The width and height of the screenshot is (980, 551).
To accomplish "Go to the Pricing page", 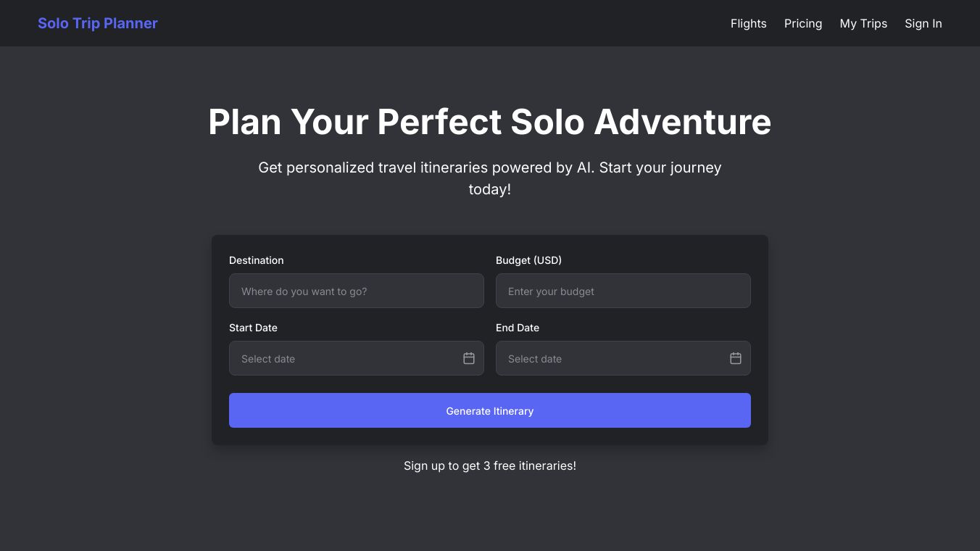I will (x=803, y=23).
